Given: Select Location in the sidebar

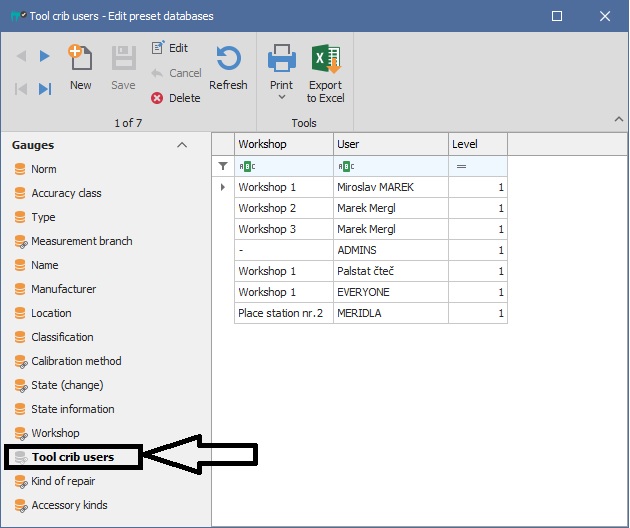Looking at the screenshot, I should point(51,313).
